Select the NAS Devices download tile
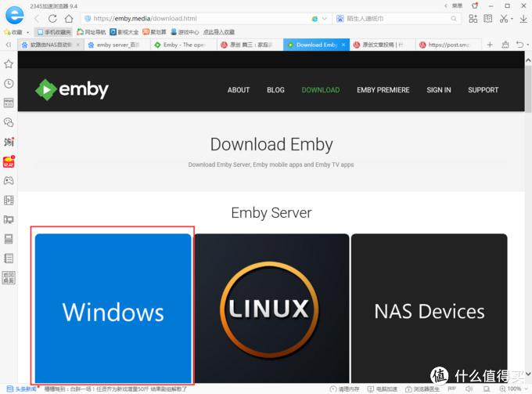This screenshot has height=394, width=532. tap(430, 309)
